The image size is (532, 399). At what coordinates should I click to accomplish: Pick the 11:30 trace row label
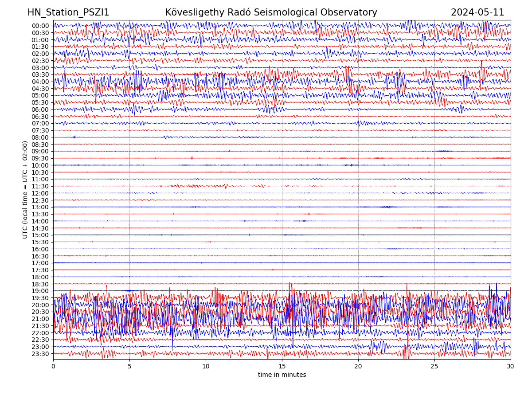40,186
